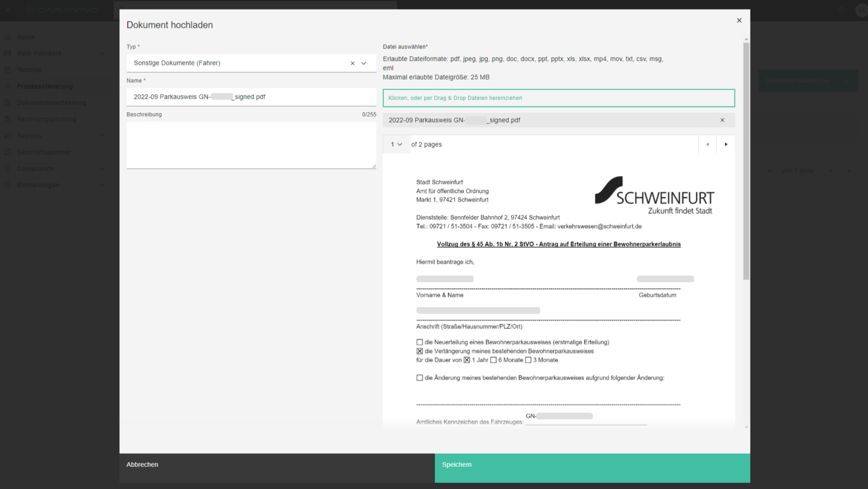This screenshot has height=489, width=868.
Task: Click the Speichern button
Action: 592,468
